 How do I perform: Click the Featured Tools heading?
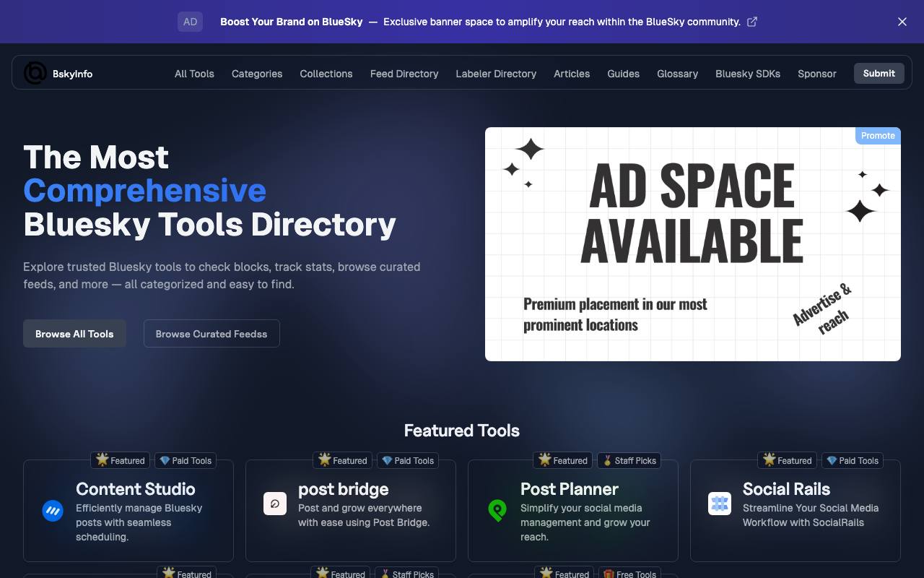tap(462, 431)
